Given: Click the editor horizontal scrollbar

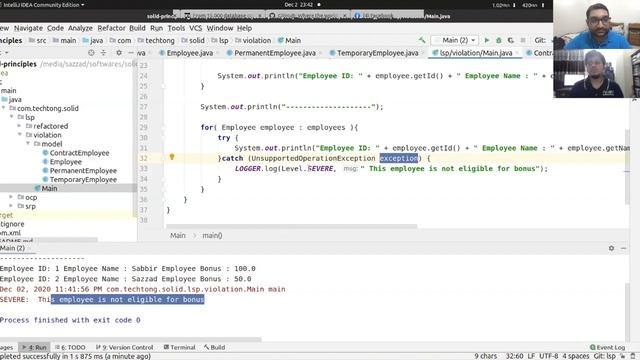Looking at the screenshot, I should (x=292, y=226).
